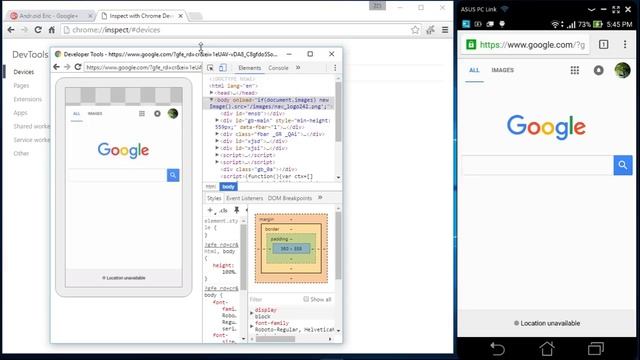The height and width of the screenshot is (360, 640).
Task: Click the DevTools screencast URL field
Action: (143, 67)
